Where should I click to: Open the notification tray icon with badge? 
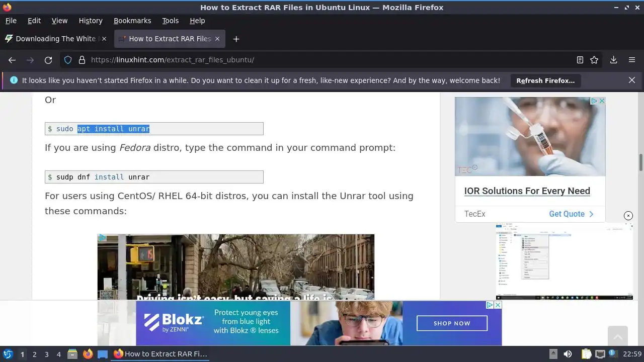coord(613,354)
